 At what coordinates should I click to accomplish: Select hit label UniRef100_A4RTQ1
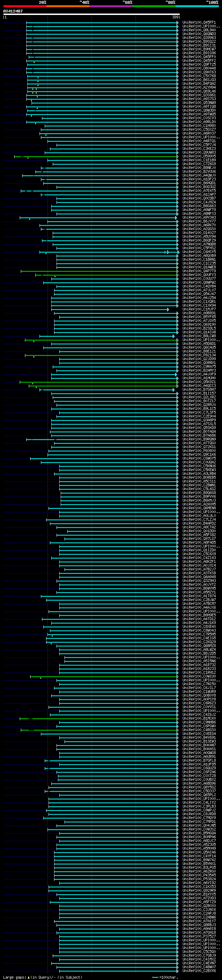[x=199, y=141]
